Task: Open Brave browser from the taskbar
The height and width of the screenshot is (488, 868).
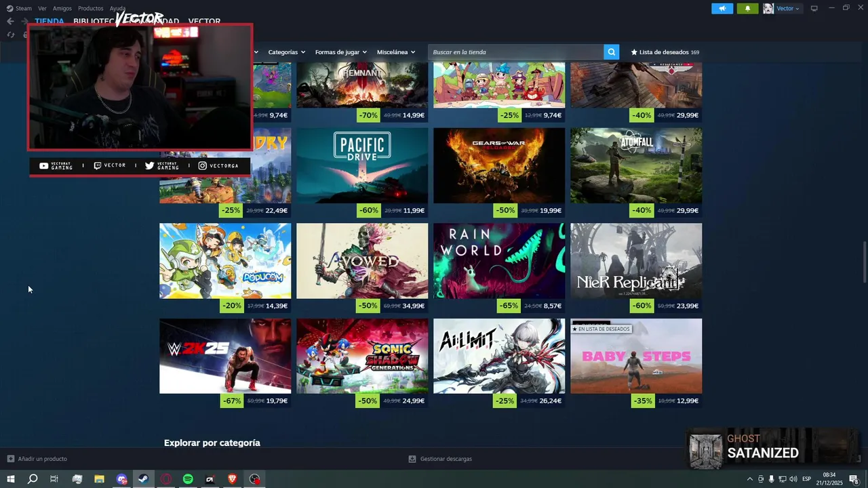Action: tap(232, 479)
